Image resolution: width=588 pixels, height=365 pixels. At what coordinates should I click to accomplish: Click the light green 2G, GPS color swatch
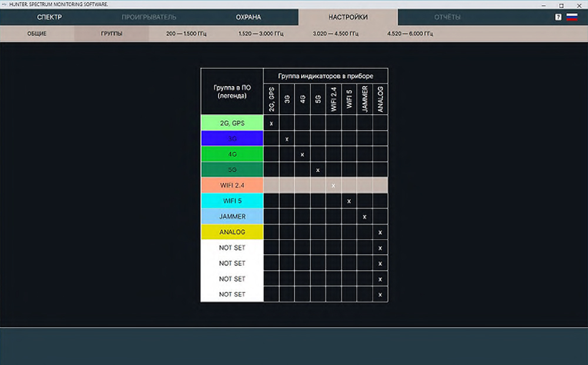click(x=232, y=123)
